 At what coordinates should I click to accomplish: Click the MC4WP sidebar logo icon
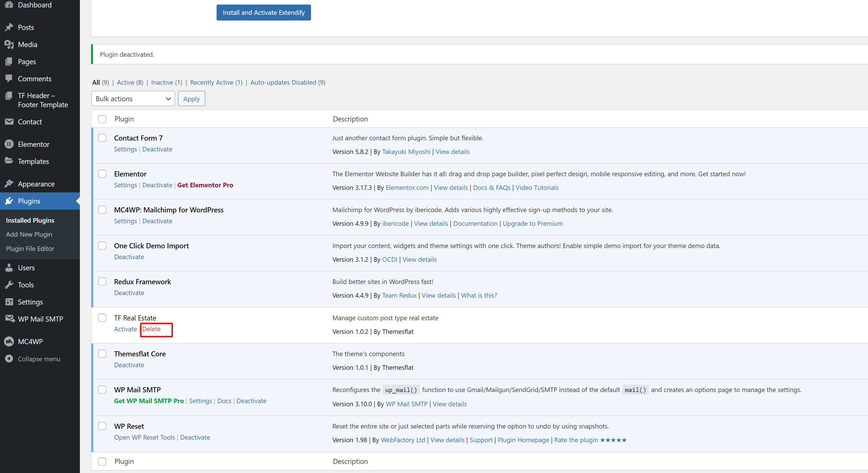(9, 341)
